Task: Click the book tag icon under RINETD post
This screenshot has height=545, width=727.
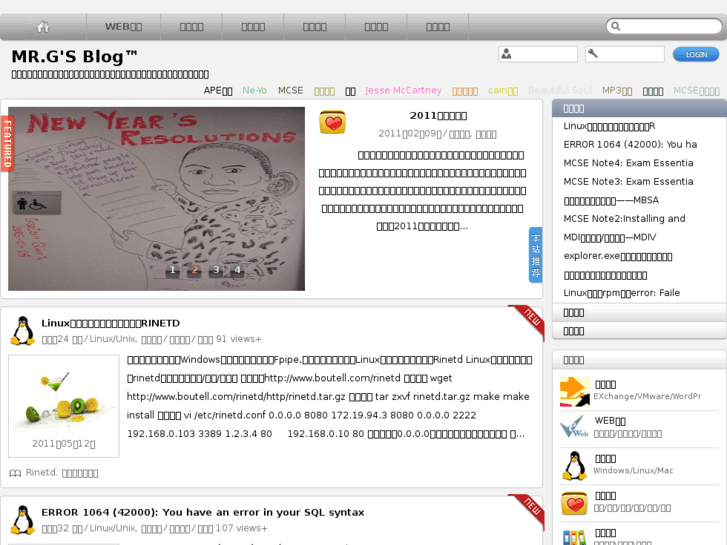Action: pos(15,473)
